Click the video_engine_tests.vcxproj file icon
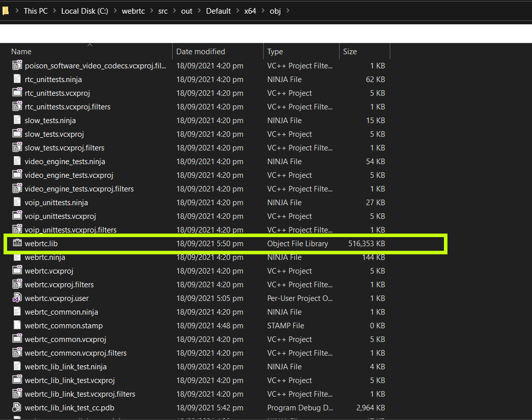 (x=17, y=174)
